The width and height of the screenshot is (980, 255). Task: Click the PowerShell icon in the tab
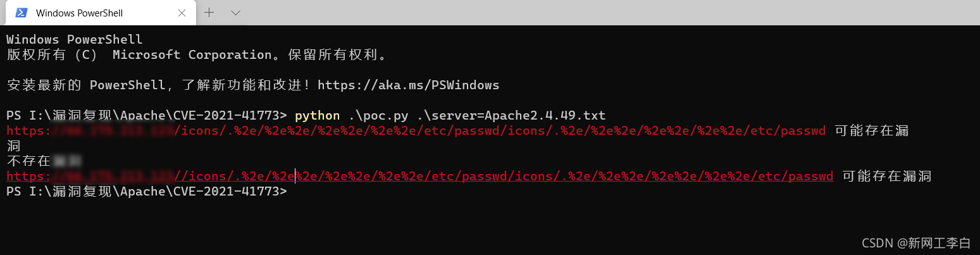21,13
